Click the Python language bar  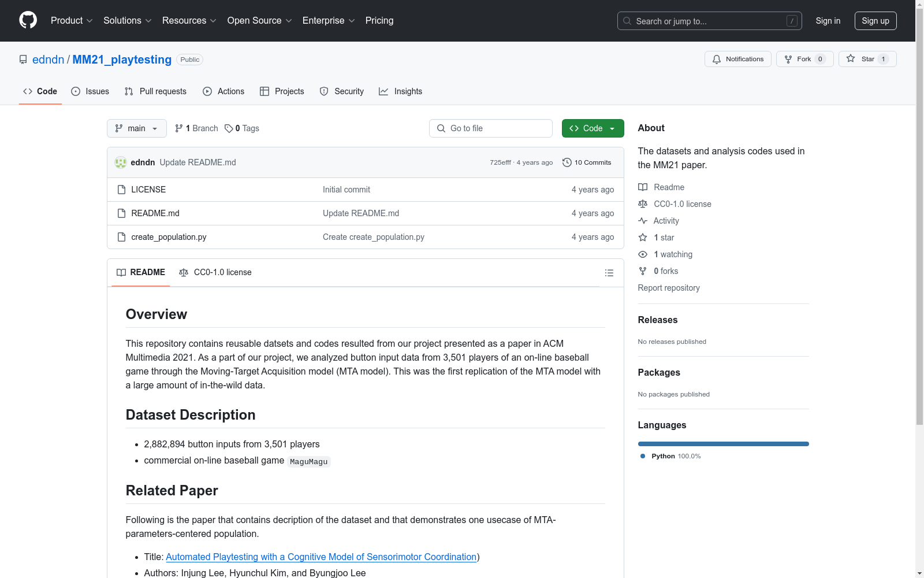724,444
